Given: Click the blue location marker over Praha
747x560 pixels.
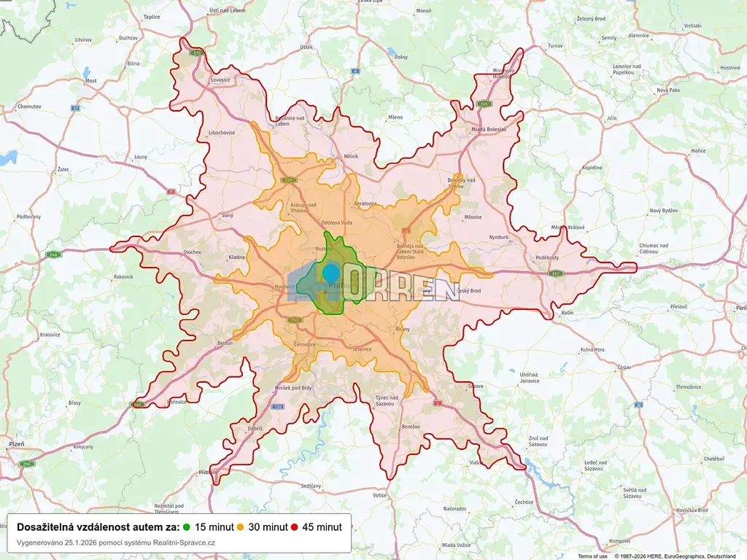Looking at the screenshot, I should tap(330, 273).
